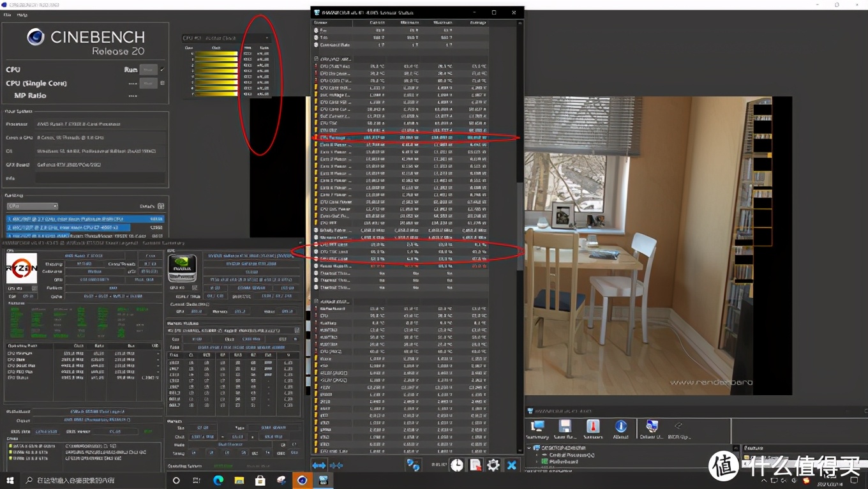This screenshot has height=489, width=868.
Task: Click the clock reset timer icon
Action: [x=457, y=465]
